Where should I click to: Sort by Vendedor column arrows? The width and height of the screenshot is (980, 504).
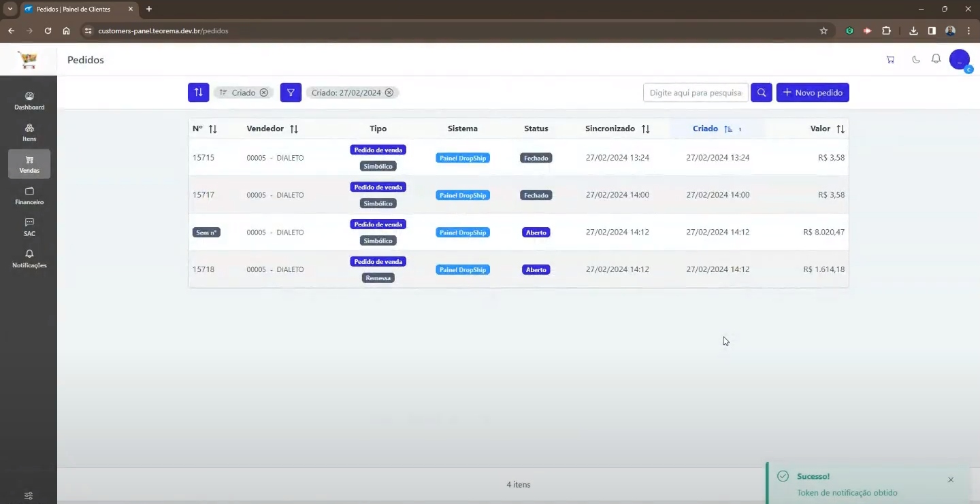point(294,129)
